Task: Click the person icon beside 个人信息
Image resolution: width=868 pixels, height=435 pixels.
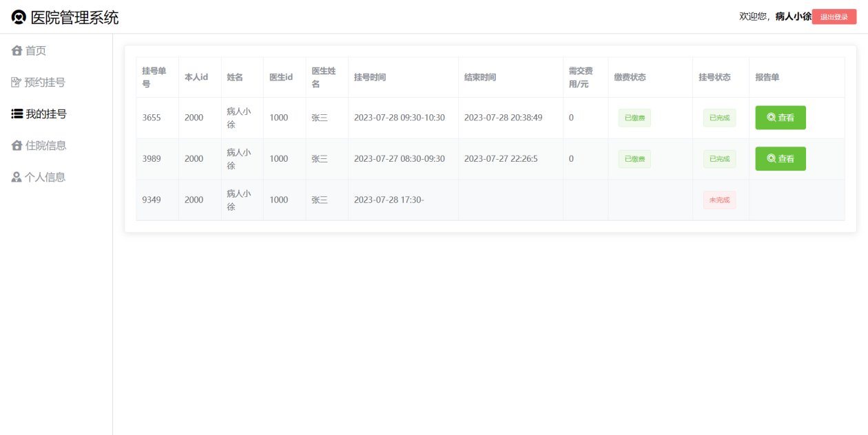Action: pos(17,177)
